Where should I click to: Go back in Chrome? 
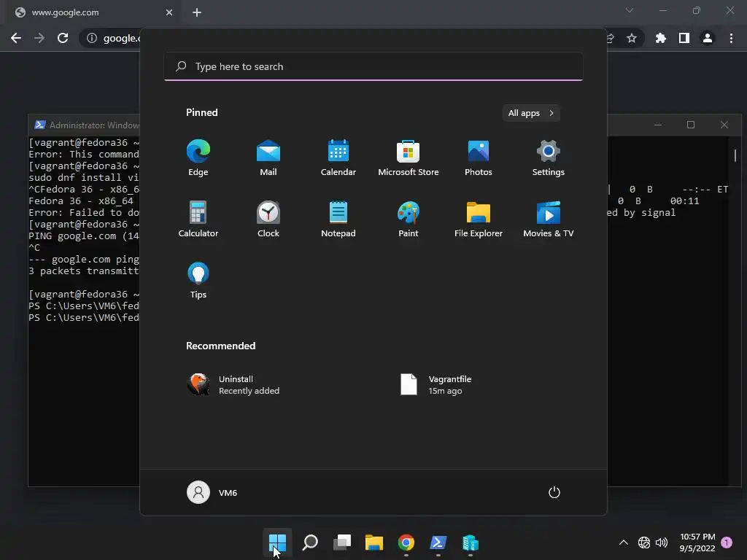pos(16,38)
